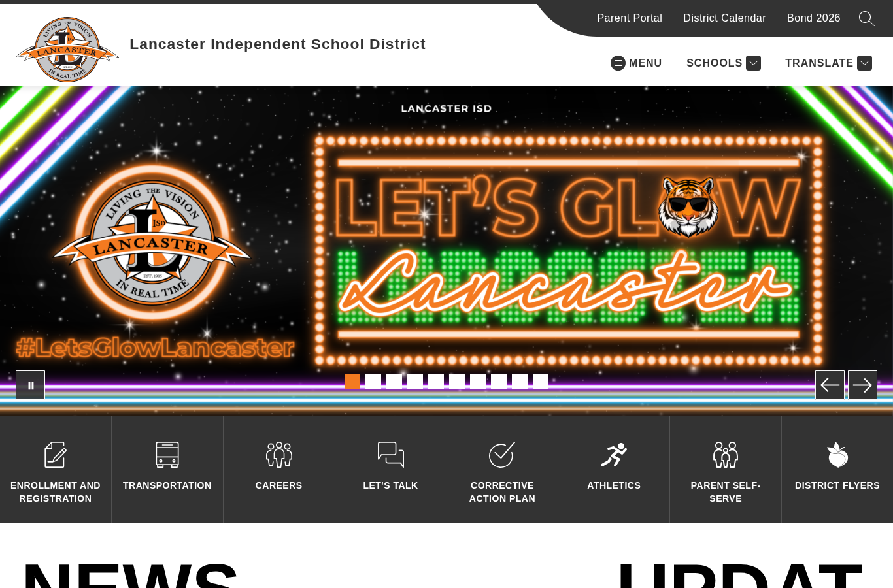Jump to the last slide indicator
893x588 pixels.
[541, 382]
